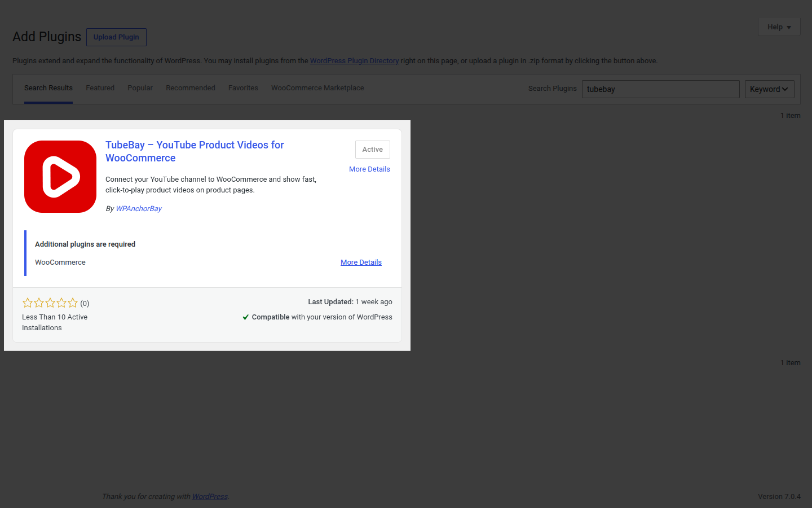Click the 'Additional plugins are required' text
The width and height of the screenshot is (812, 508).
[x=85, y=244]
